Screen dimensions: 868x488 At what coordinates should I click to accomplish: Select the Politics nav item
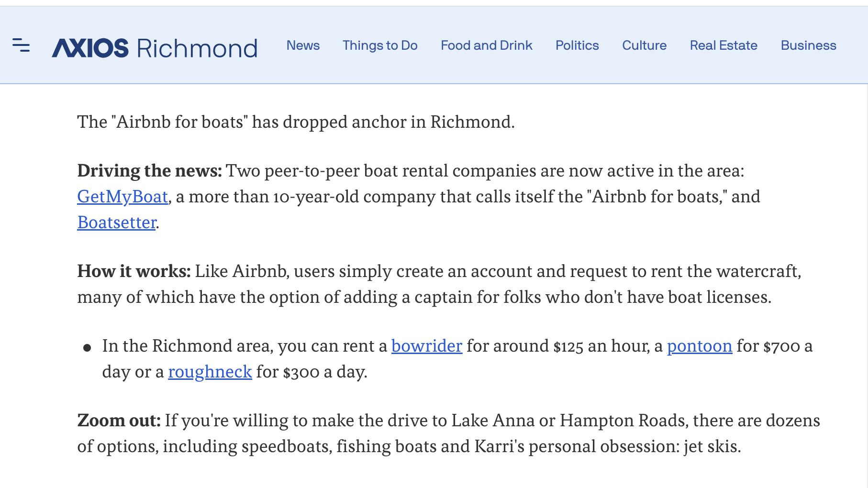[x=577, y=45]
